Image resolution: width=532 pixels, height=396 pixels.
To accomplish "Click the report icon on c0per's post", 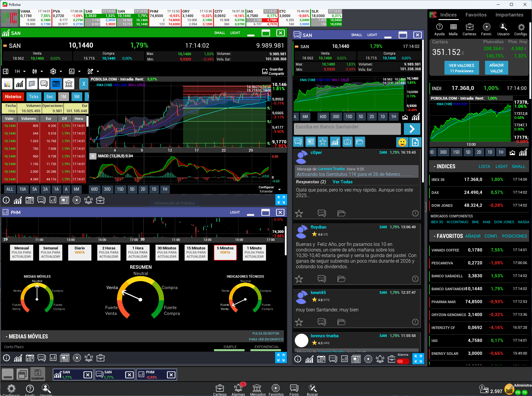I will (x=415, y=213).
